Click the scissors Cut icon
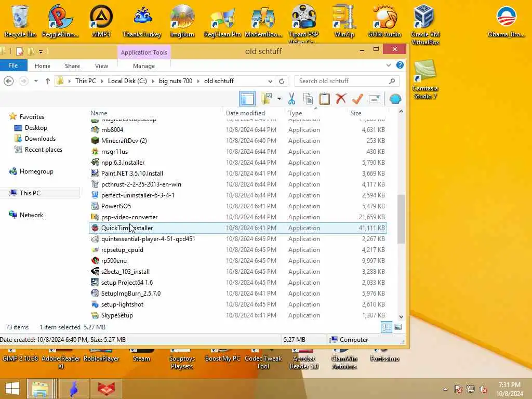The width and height of the screenshot is (532, 399). click(x=291, y=99)
